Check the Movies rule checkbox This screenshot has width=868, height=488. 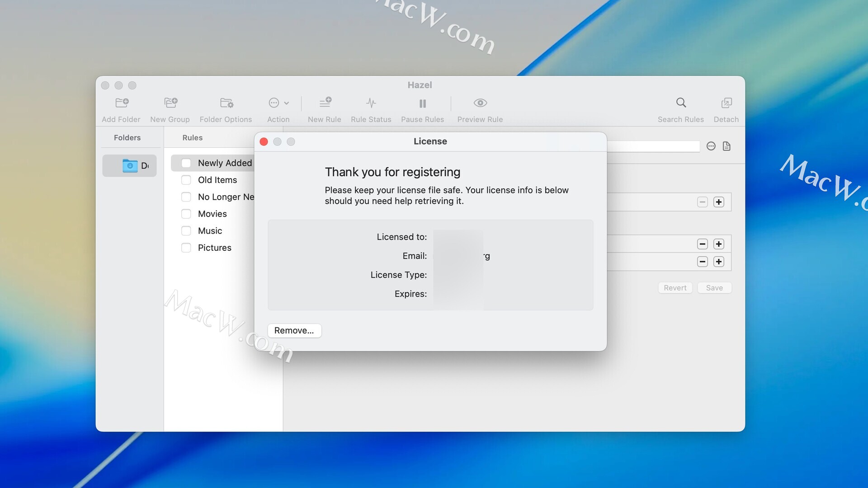coord(186,214)
